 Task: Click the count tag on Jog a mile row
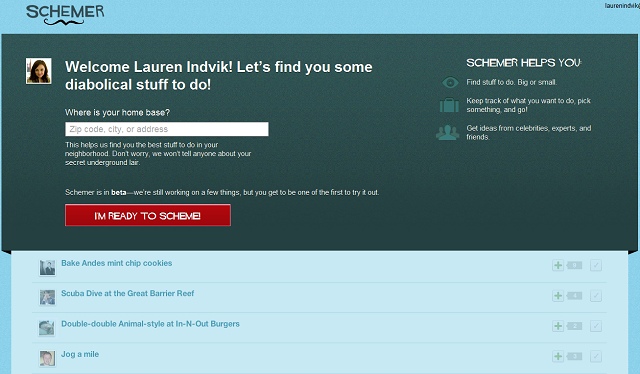(x=573, y=356)
